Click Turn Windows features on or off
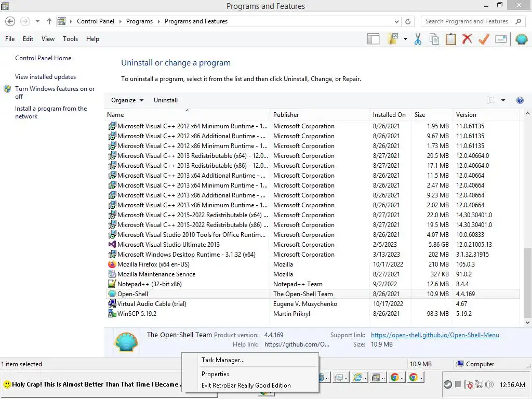532x399 pixels. tap(55, 92)
